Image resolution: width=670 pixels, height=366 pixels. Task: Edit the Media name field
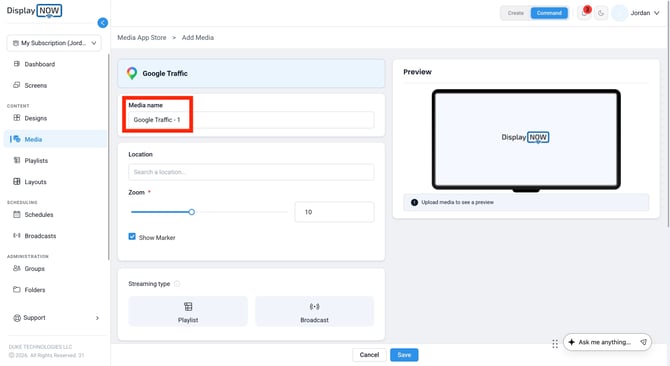tap(251, 120)
